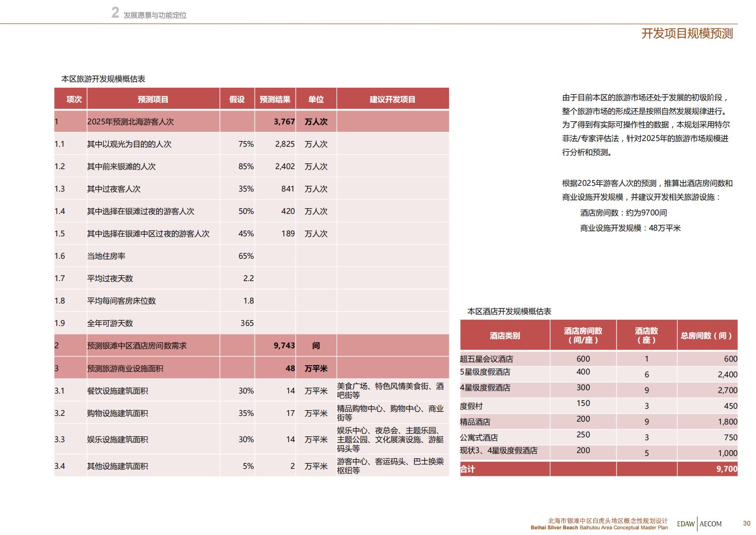Image resolution: width=756 pixels, height=535 pixels.
Task: Click paragraph starting 由于目前本区的旅游市场
Action: [646, 125]
